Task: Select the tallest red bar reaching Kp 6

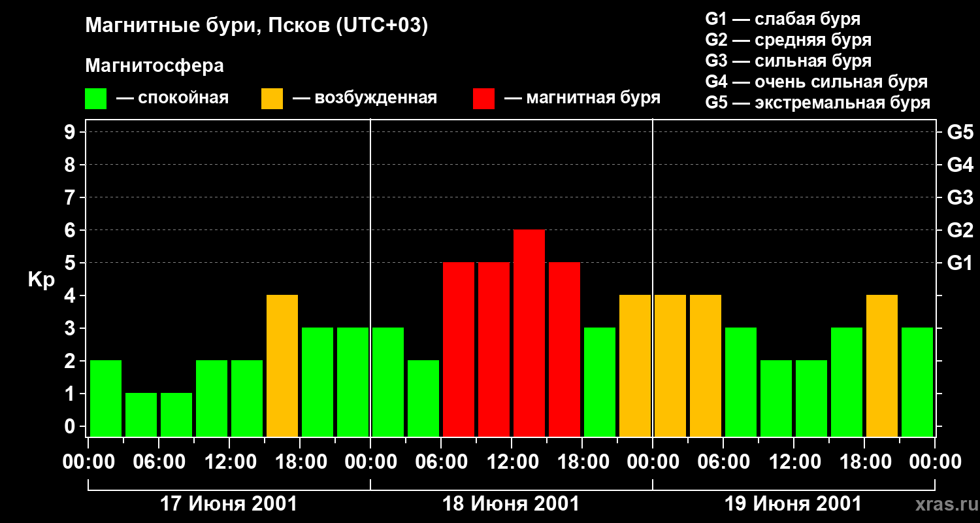Action: (529, 333)
